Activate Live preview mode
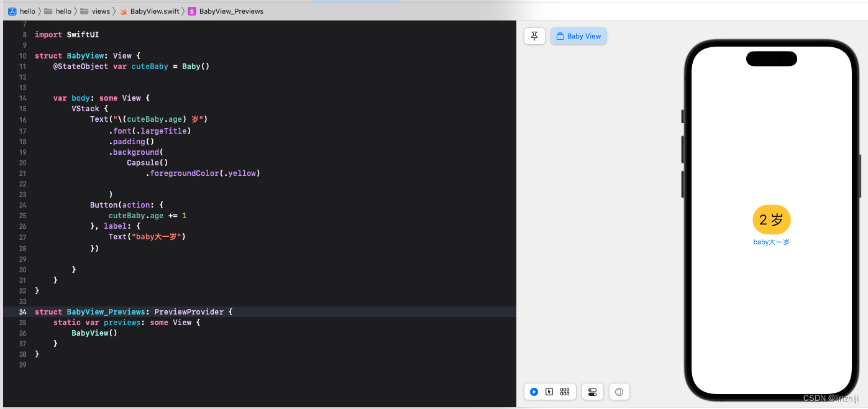The height and width of the screenshot is (409, 868). click(x=534, y=392)
